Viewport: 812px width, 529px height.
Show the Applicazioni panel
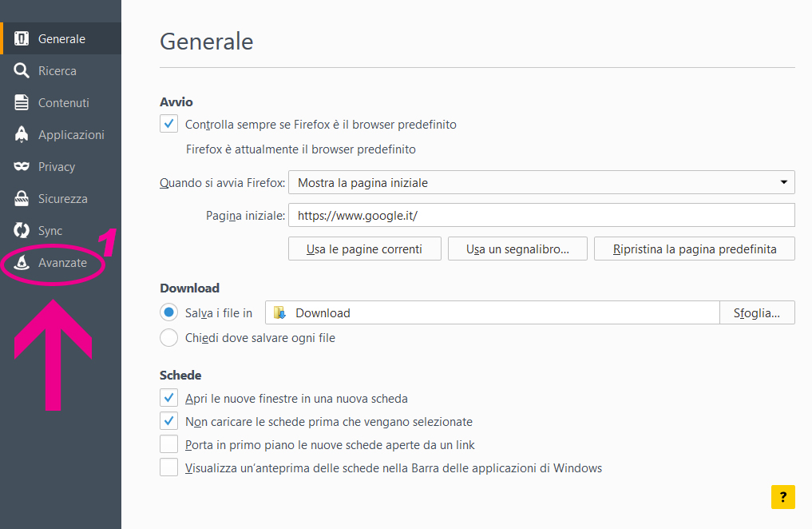tap(61, 135)
